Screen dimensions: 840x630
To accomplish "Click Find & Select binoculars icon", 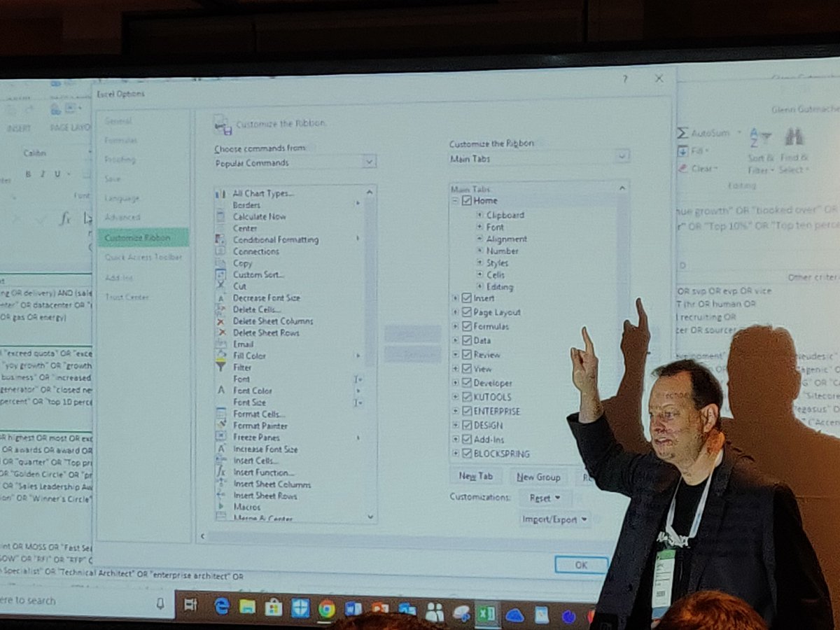I will pyautogui.click(x=793, y=137).
